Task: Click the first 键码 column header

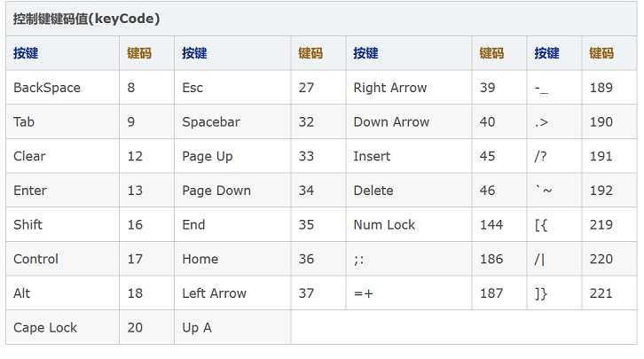Action: click(x=139, y=53)
